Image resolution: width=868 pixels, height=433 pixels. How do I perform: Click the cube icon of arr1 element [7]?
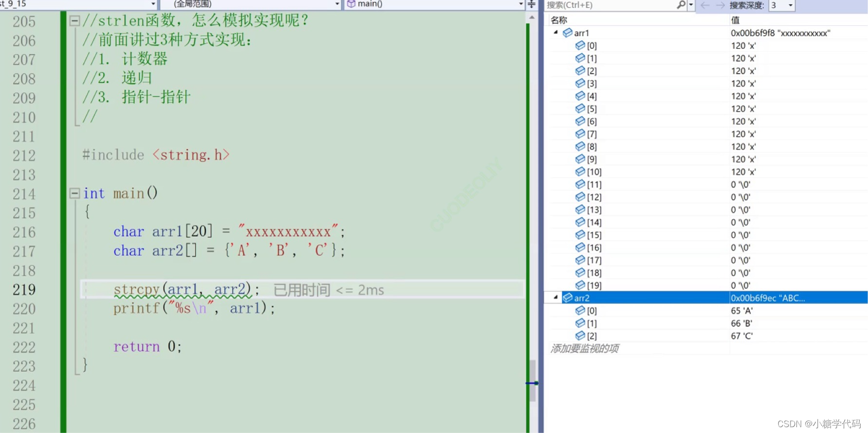coord(580,133)
